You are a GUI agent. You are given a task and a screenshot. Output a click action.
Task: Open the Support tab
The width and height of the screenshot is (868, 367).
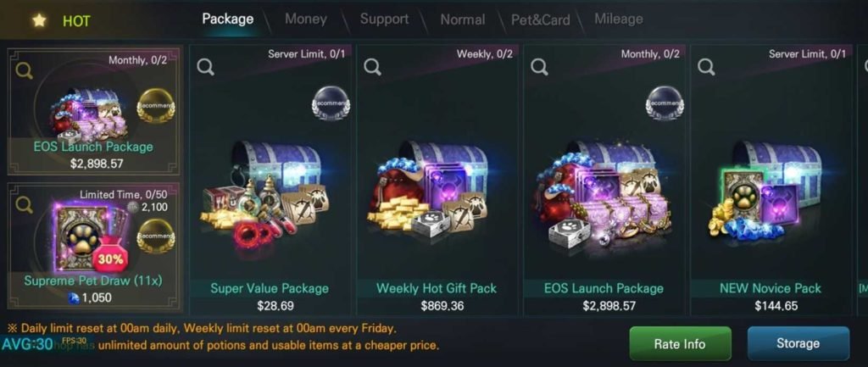click(x=384, y=19)
